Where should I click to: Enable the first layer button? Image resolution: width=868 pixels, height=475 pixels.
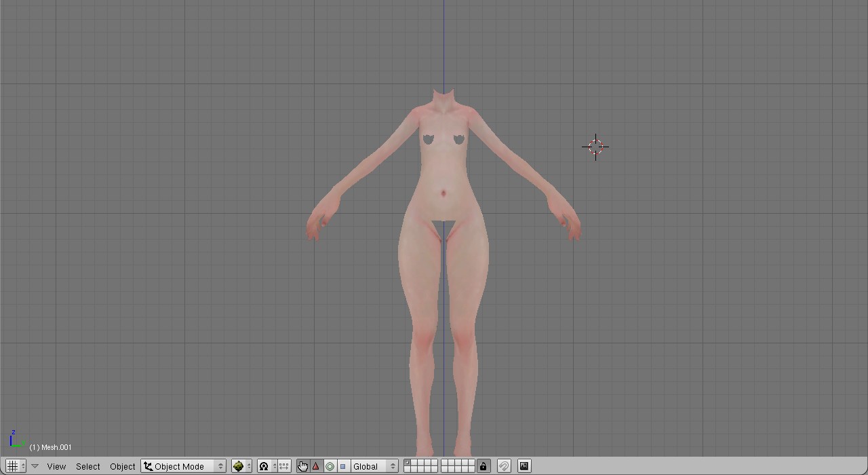pos(407,463)
